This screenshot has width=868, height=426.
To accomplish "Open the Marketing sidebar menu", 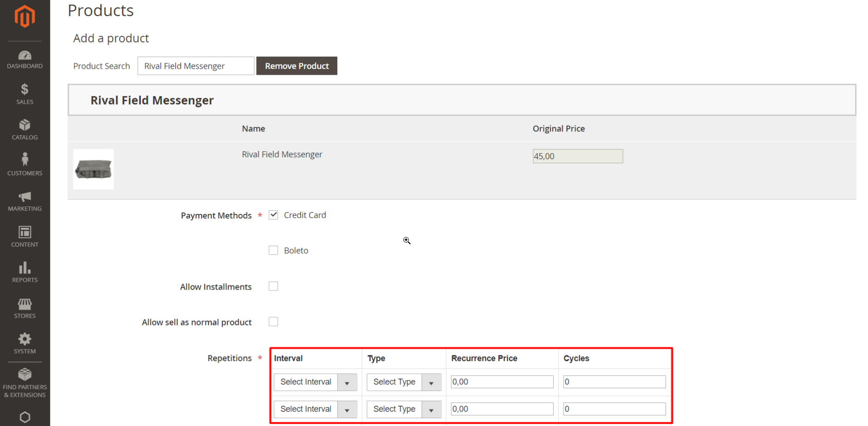I will point(25,201).
